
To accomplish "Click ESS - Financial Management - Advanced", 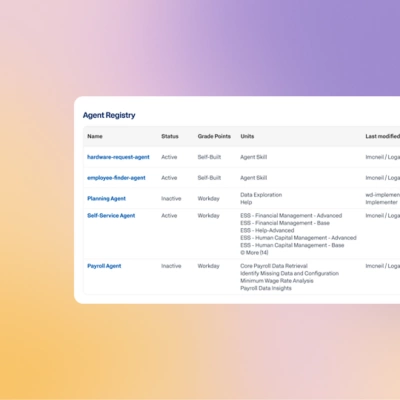I will 291,216.
